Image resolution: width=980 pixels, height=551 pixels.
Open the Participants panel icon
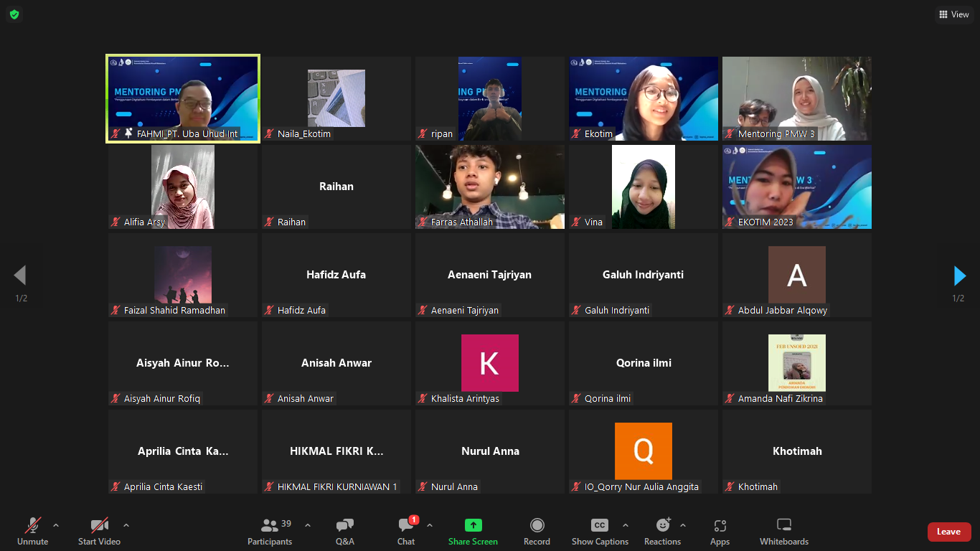pos(270,526)
